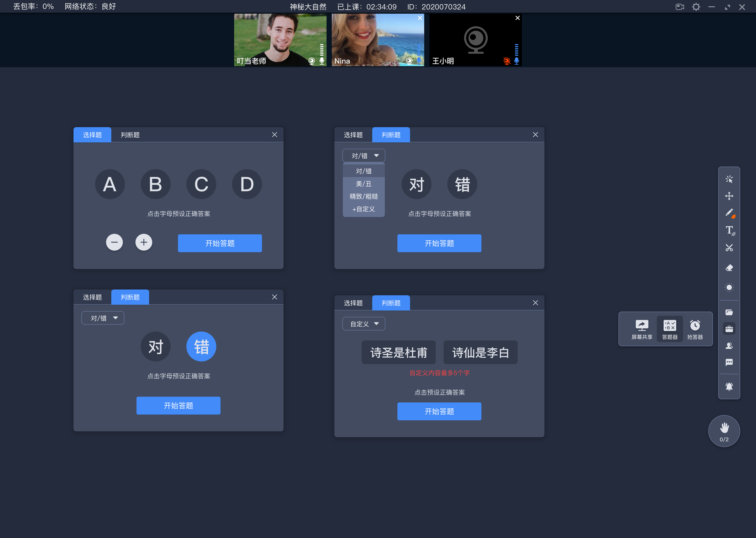Switch to 判断题 tab in top-left panel
This screenshot has height=538, width=756.
[129, 135]
